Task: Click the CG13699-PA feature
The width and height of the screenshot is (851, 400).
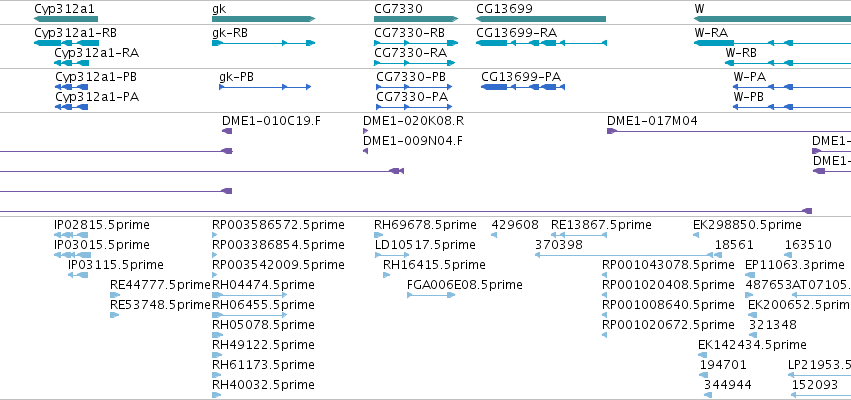Action: click(x=523, y=87)
